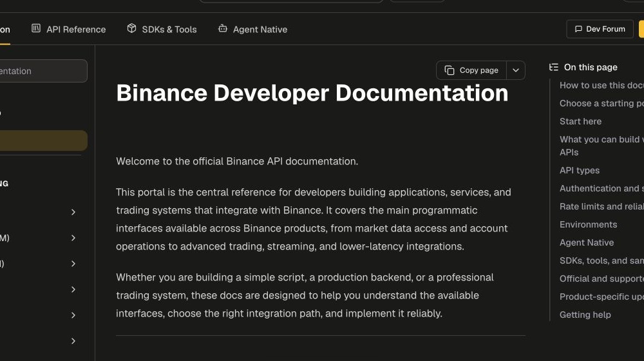Open the SDKs & Tools tab

pyautogui.click(x=162, y=29)
